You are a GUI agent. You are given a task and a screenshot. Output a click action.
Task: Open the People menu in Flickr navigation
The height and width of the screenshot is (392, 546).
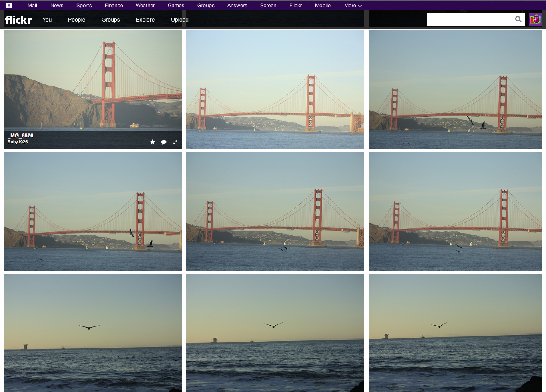pyautogui.click(x=76, y=20)
